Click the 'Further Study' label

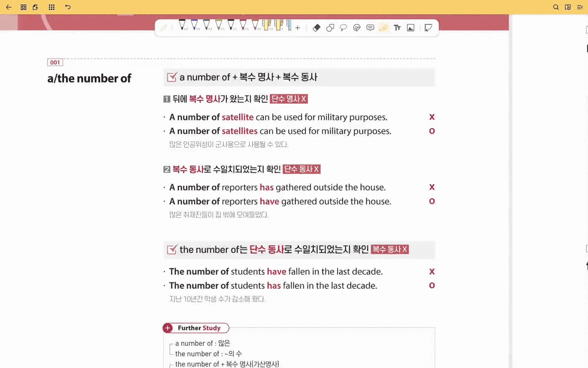click(x=199, y=328)
